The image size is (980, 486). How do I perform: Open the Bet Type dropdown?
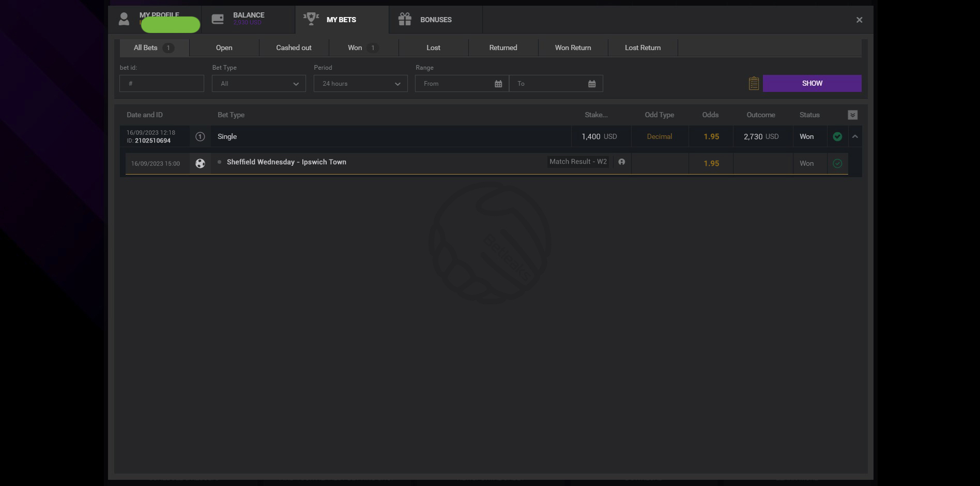coord(259,84)
